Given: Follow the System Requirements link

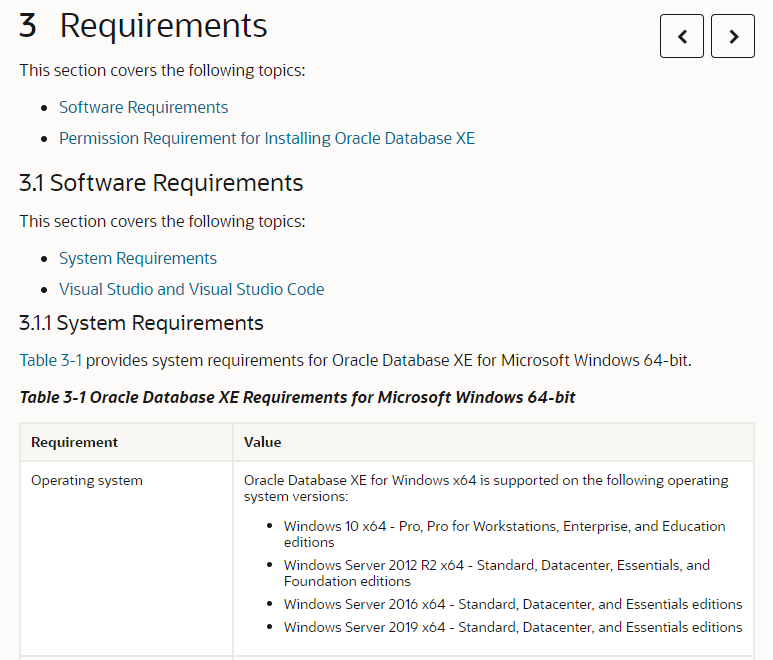Looking at the screenshot, I should pyautogui.click(x=138, y=258).
